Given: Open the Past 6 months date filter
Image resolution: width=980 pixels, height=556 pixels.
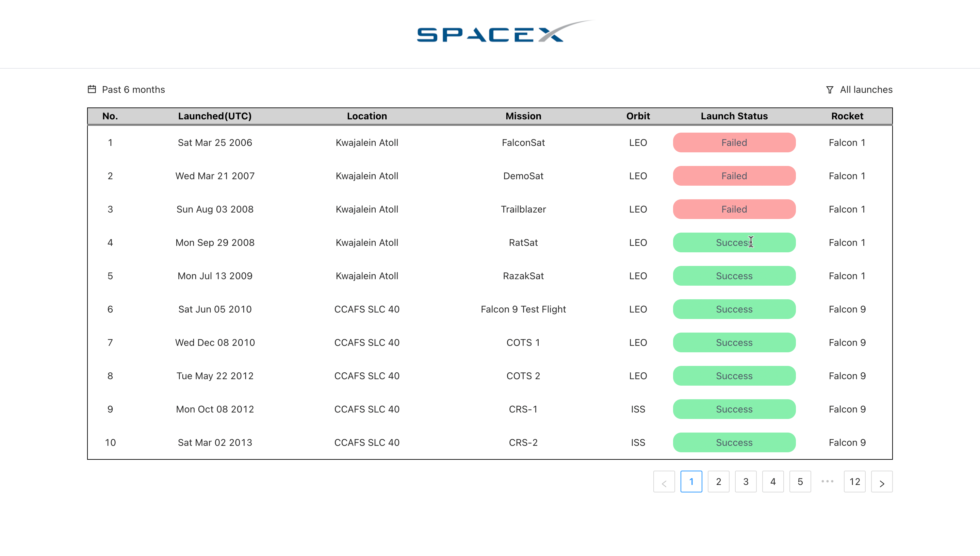Looking at the screenshot, I should [133, 89].
